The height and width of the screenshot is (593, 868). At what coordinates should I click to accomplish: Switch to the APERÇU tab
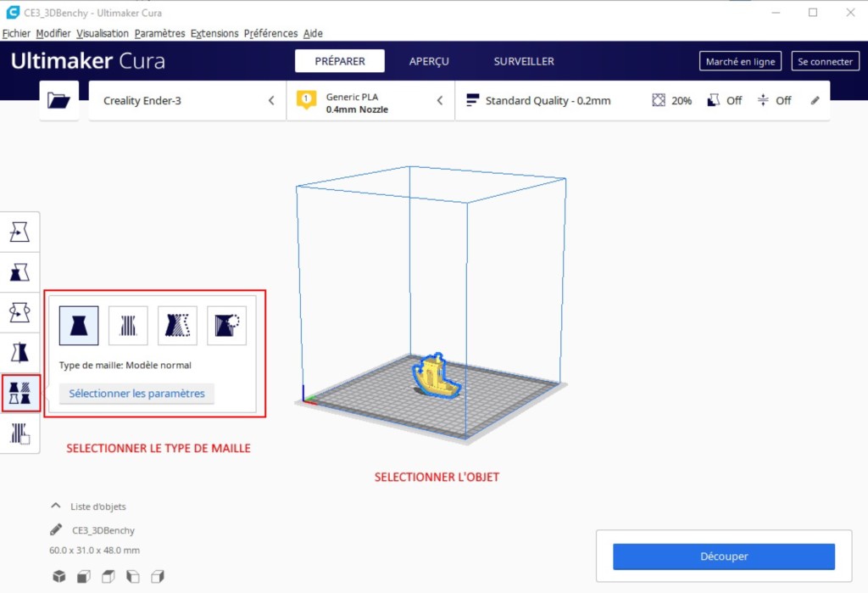click(429, 61)
